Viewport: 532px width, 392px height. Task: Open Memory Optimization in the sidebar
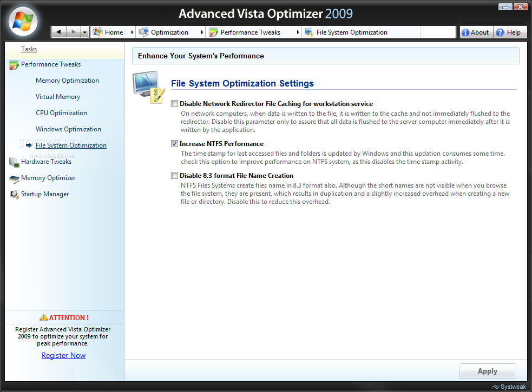coord(67,81)
